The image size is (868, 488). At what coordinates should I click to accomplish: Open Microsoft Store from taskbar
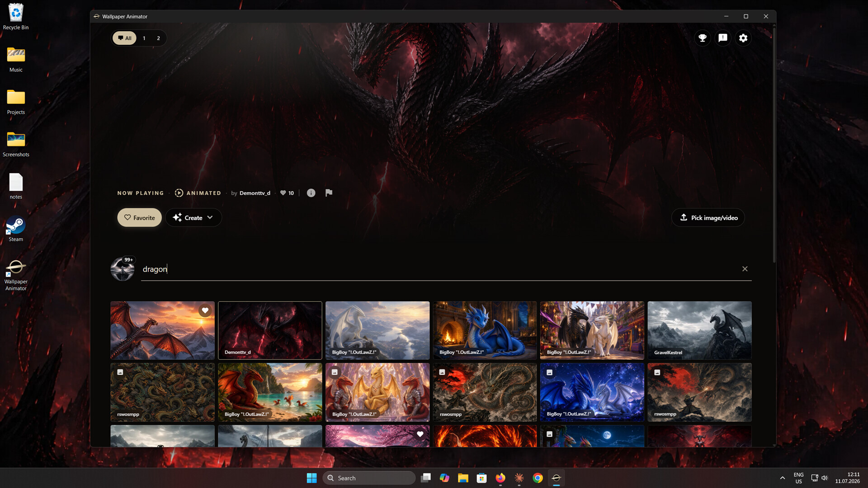(x=482, y=478)
